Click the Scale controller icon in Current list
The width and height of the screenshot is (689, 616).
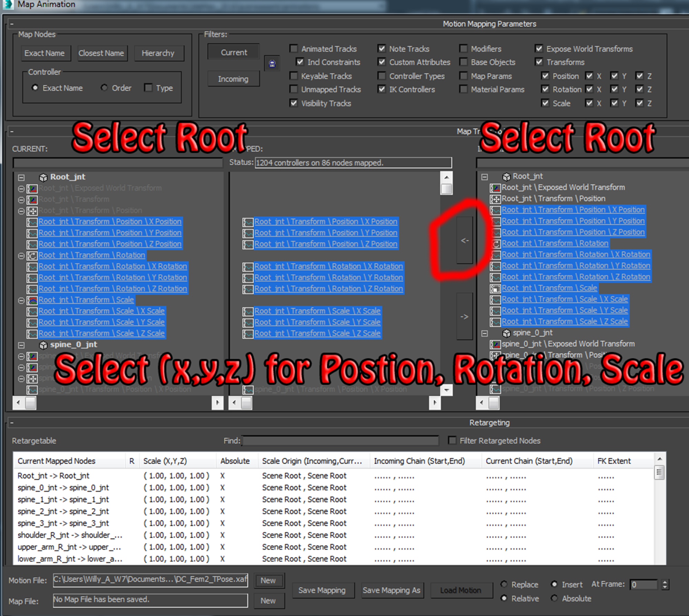point(32,300)
